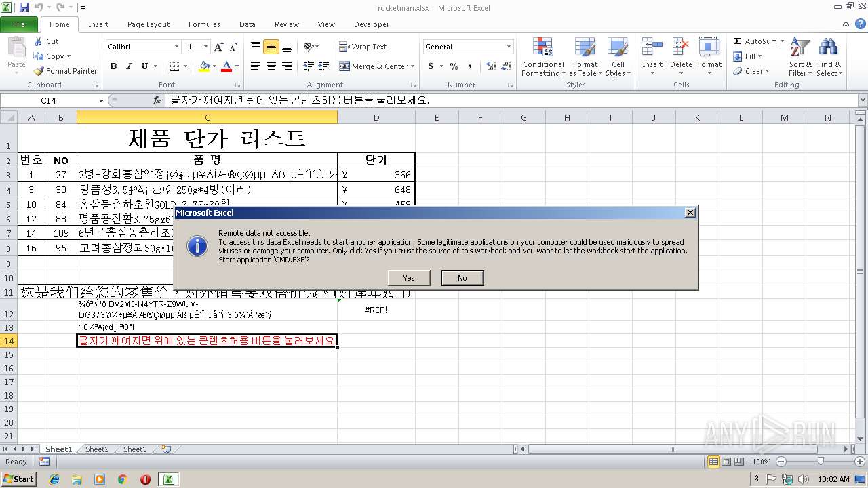Viewport: 868px width, 488px height.
Task: Expand the Merge & Center arrow
Action: click(414, 66)
